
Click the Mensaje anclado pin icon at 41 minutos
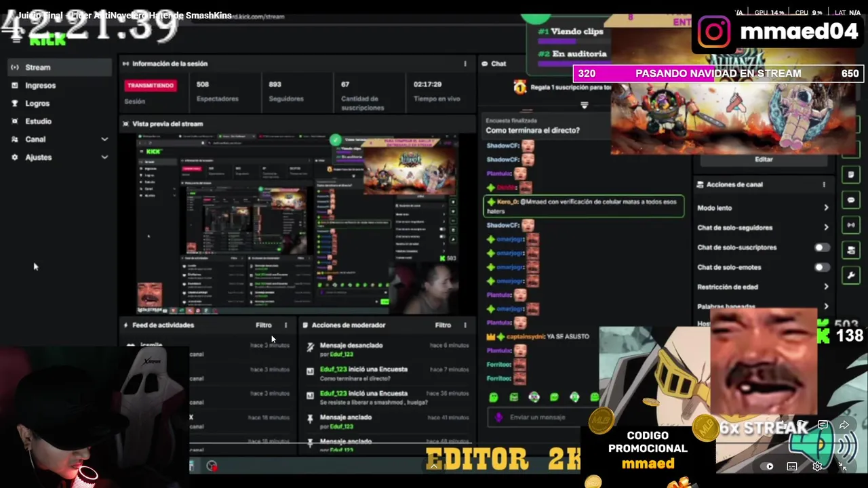[x=310, y=419]
